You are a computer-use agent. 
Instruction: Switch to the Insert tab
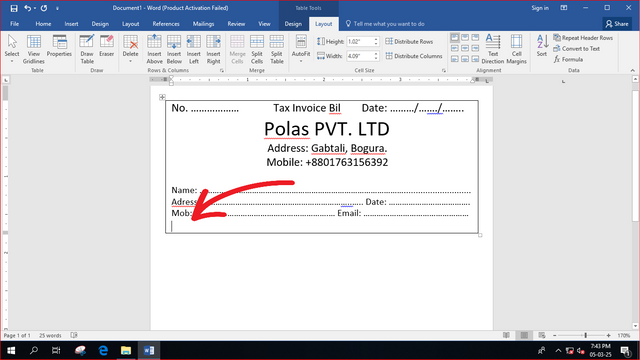[x=71, y=24]
